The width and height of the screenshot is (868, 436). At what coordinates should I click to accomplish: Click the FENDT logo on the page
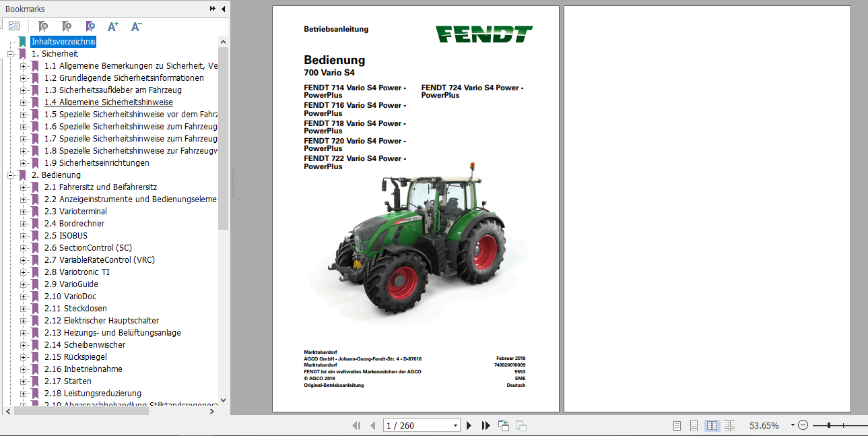click(483, 34)
